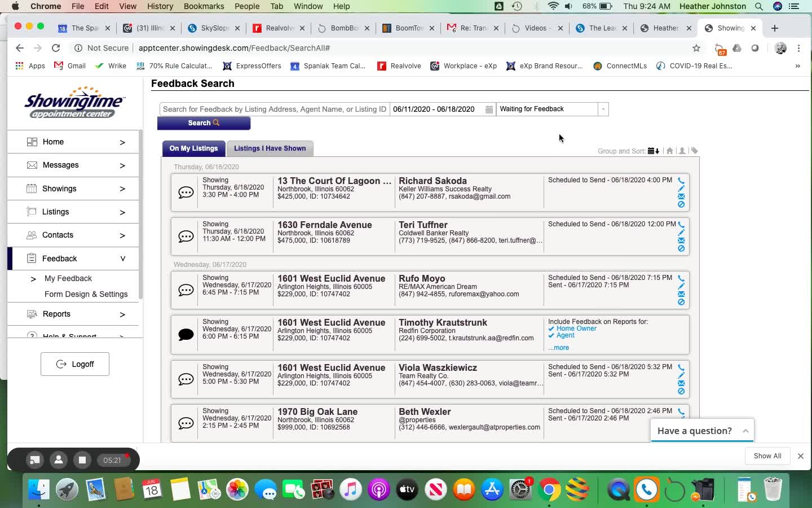Sort feedback by date calendar icon
This screenshot has width=812, height=508.
click(x=654, y=151)
